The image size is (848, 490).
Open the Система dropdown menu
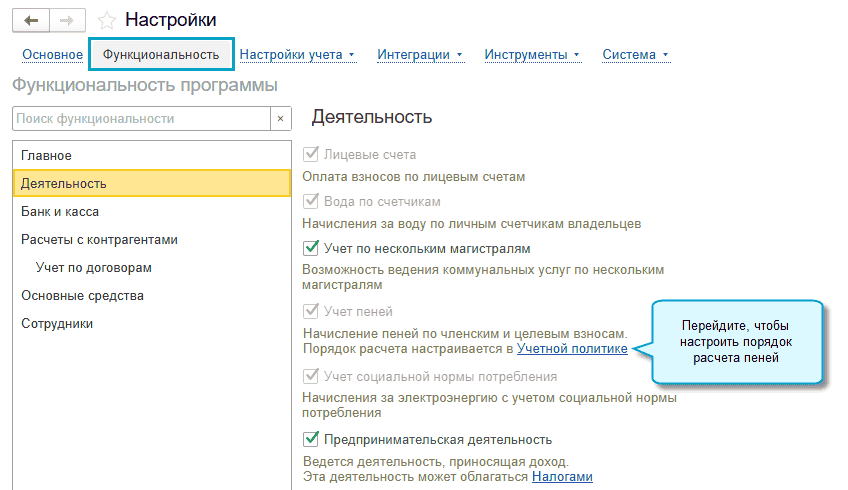coord(635,54)
